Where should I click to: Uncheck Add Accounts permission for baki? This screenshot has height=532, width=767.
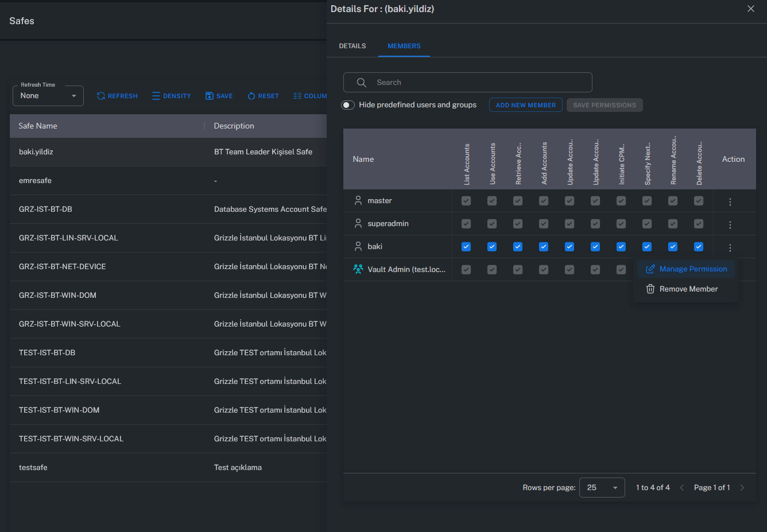(x=544, y=247)
